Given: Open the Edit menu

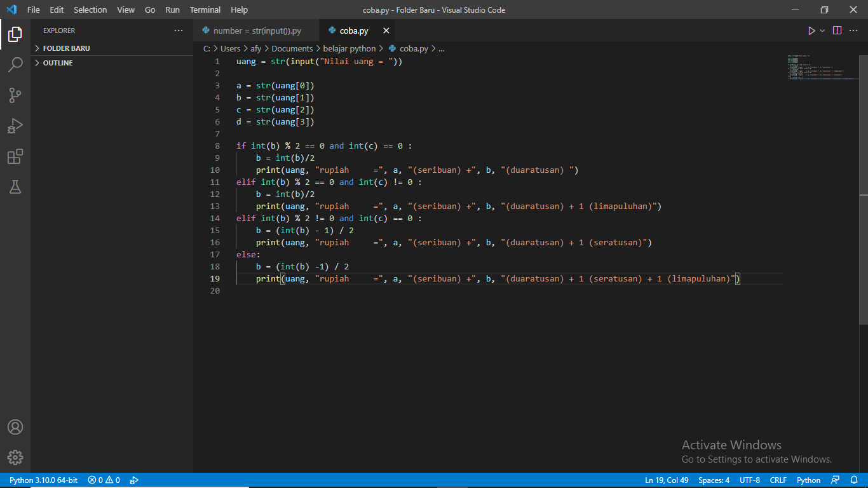Looking at the screenshot, I should pyautogui.click(x=57, y=10).
